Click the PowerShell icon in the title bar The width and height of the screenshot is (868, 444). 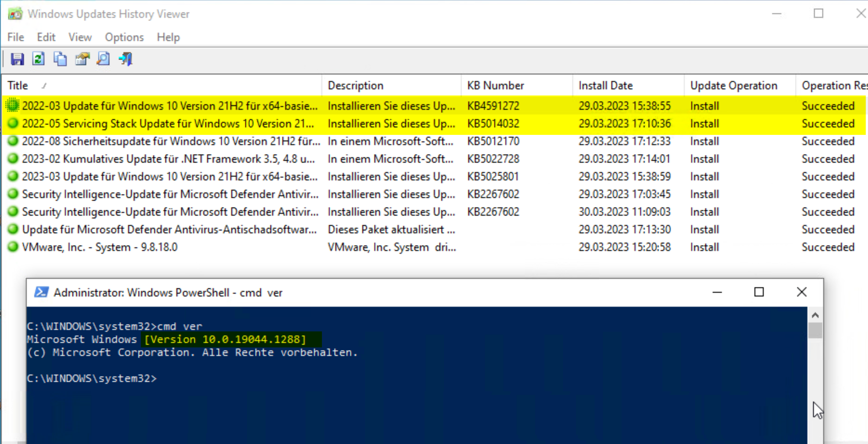click(x=41, y=292)
